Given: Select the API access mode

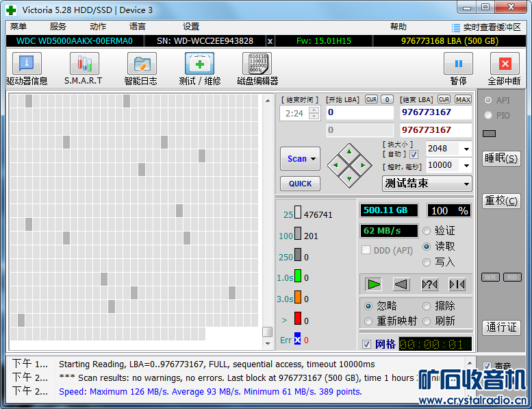Looking at the screenshot, I should [x=488, y=100].
